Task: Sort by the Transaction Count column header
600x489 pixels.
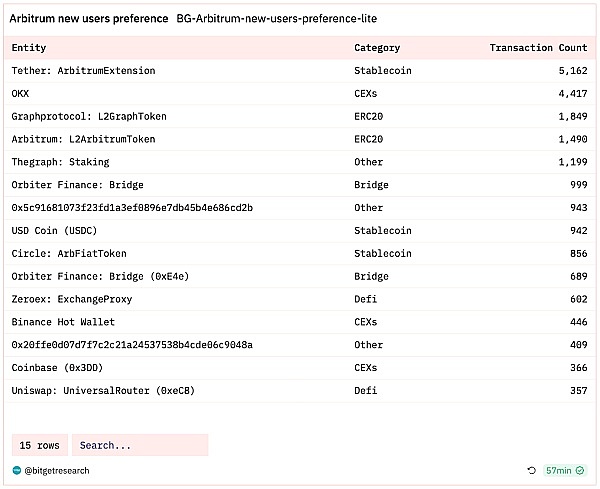Action: point(538,48)
